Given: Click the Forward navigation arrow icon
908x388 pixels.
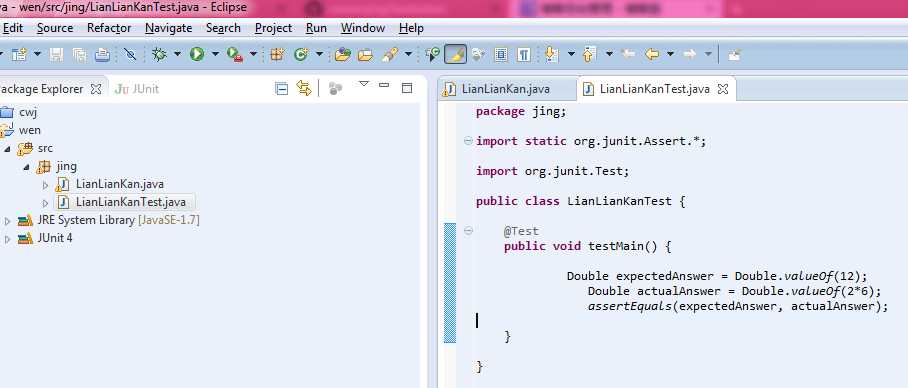Looking at the screenshot, I should (x=689, y=54).
